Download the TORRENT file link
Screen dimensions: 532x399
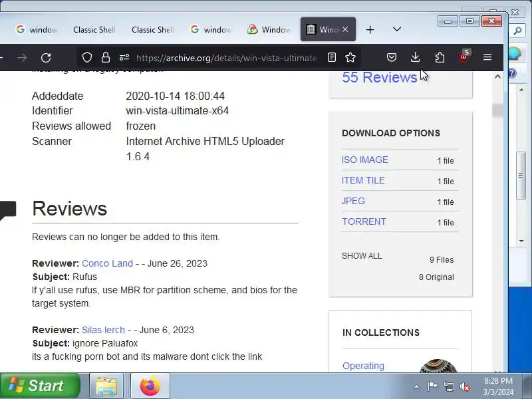(x=364, y=222)
